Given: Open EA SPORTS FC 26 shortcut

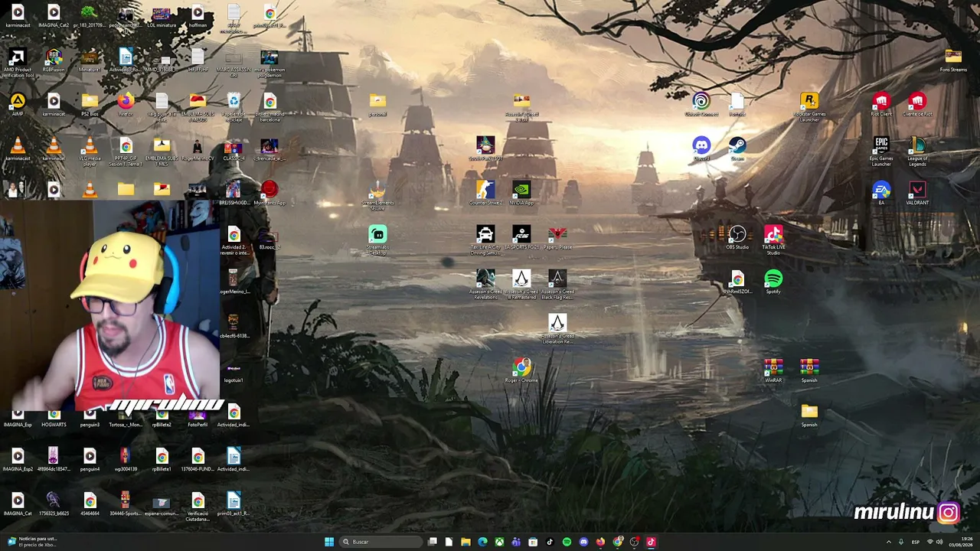Looking at the screenshot, I should pyautogui.click(x=521, y=239).
